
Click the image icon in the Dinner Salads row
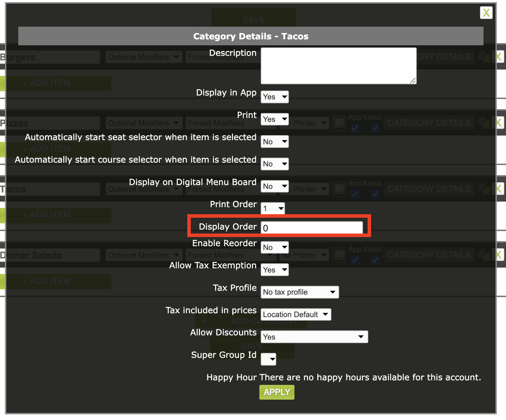pos(339,255)
